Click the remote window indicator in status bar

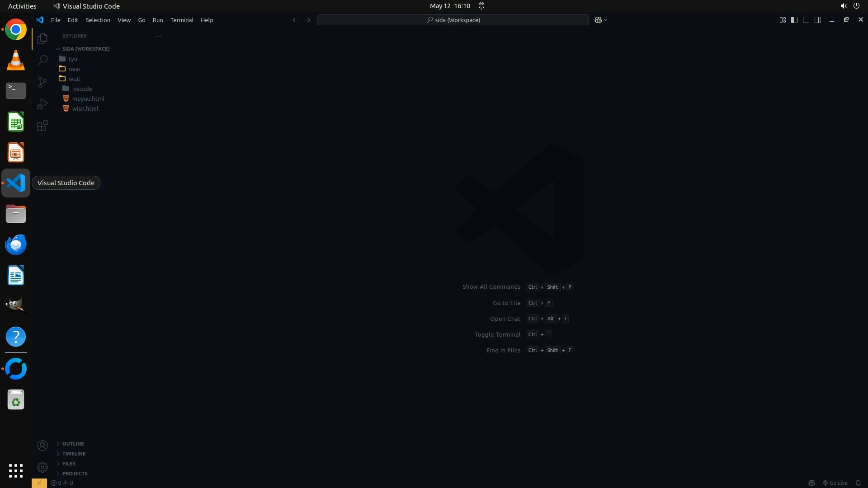tap(39, 483)
